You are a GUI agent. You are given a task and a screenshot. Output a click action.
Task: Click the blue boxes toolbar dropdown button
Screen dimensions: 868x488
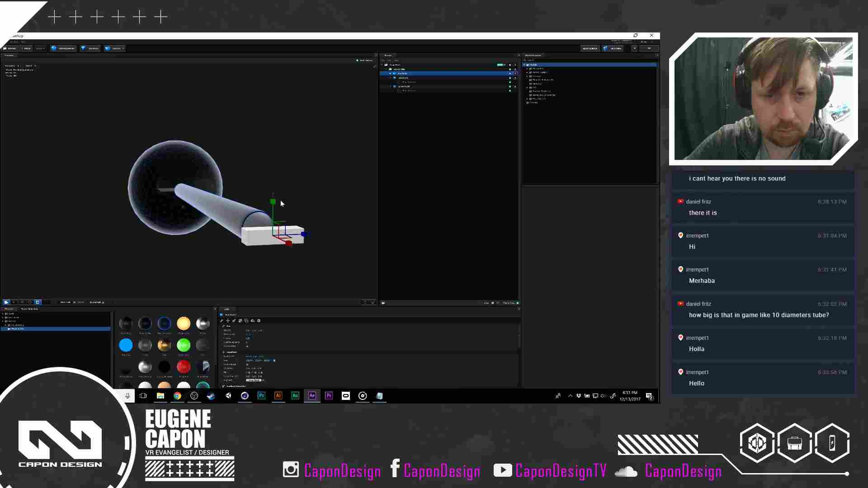coord(114,48)
